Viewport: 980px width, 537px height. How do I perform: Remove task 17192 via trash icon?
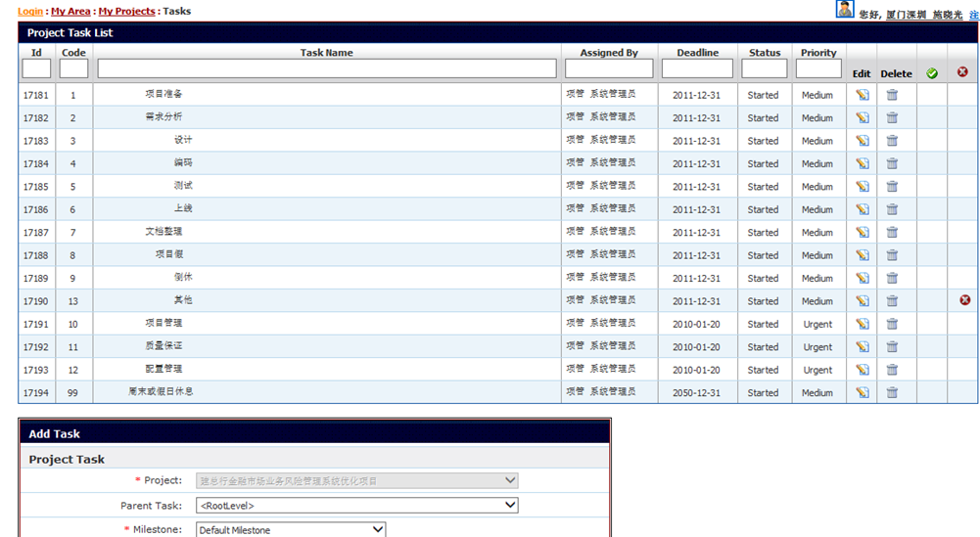pos(892,347)
